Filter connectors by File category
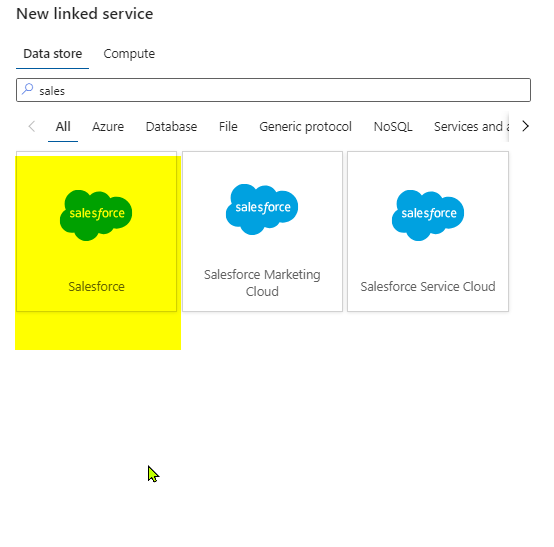 pyautogui.click(x=228, y=127)
